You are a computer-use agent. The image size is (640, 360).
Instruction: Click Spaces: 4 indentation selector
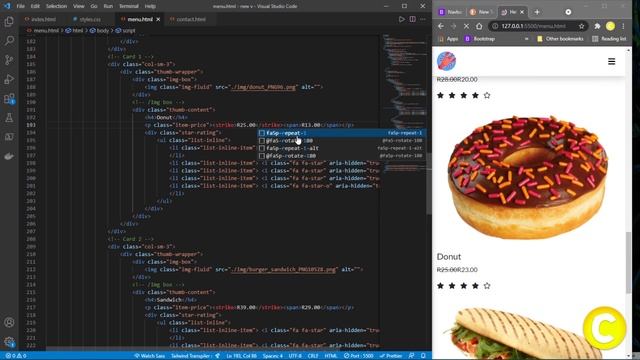click(273, 356)
